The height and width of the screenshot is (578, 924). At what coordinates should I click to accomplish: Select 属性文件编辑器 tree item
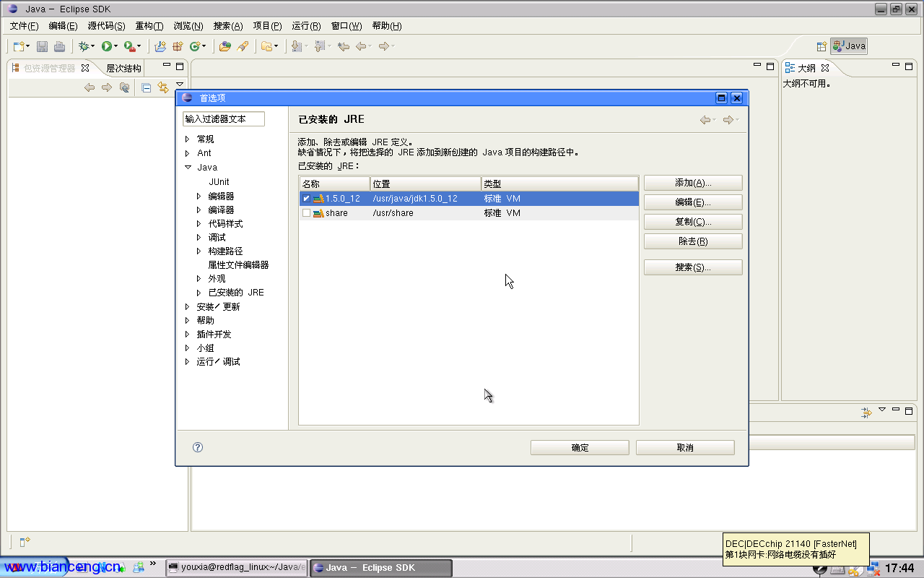238,265
